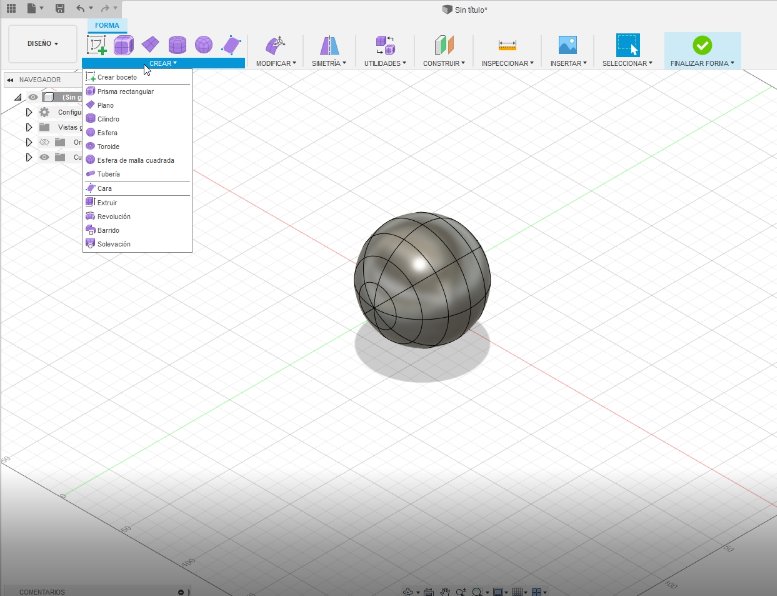This screenshot has width=777, height=596.
Task: Collapse the Navegador panel with double arrow
Action: click(x=10, y=80)
